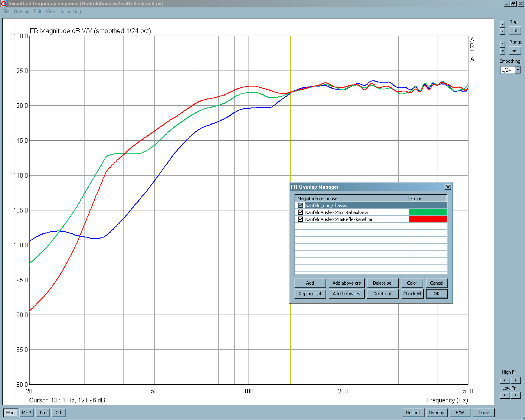525x420 pixels.
Task: Open the File menu
Action: click(6, 11)
